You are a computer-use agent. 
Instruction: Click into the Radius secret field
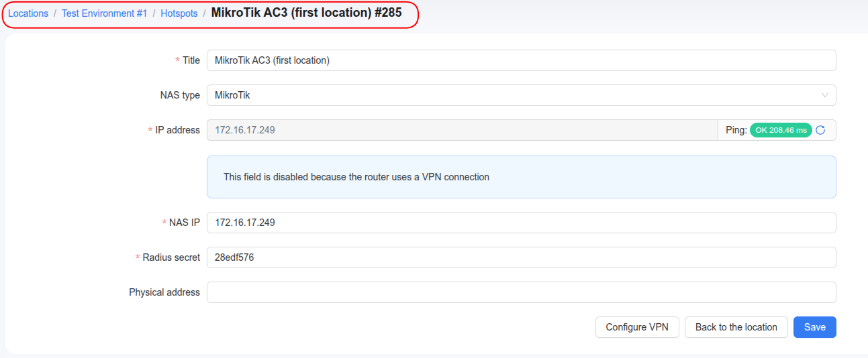point(521,257)
